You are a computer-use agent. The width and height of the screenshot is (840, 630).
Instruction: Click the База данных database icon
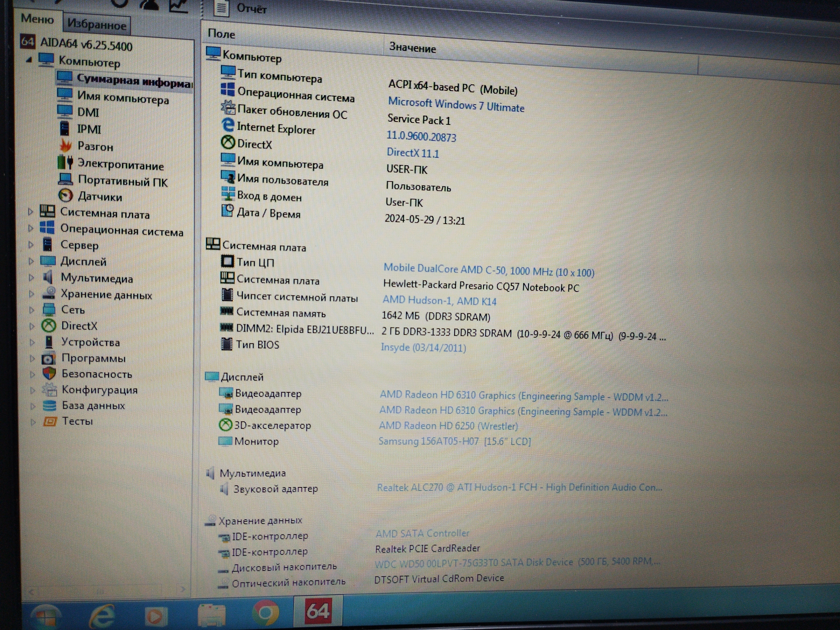(x=49, y=406)
